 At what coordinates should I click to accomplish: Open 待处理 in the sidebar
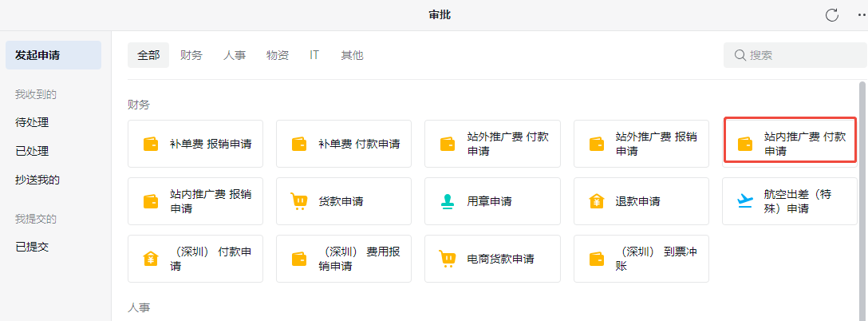tap(32, 123)
